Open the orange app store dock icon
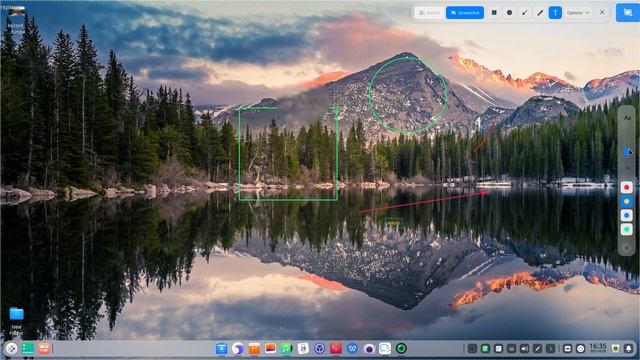This screenshot has height=360, width=640. click(254, 349)
